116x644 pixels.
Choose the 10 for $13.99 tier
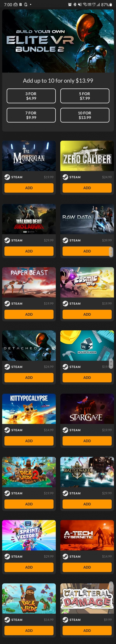pyautogui.click(x=85, y=115)
